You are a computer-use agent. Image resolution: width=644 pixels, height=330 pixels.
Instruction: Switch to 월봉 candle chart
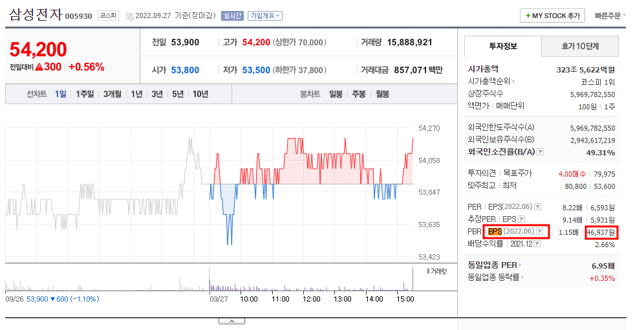[x=382, y=94]
